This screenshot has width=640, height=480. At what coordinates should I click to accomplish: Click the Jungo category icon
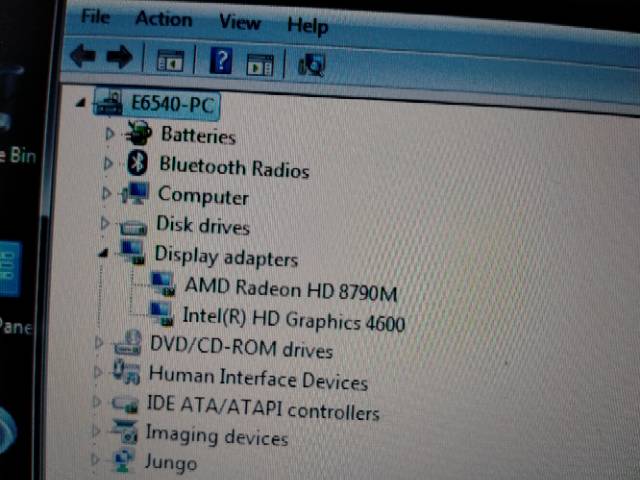[x=123, y=461]
